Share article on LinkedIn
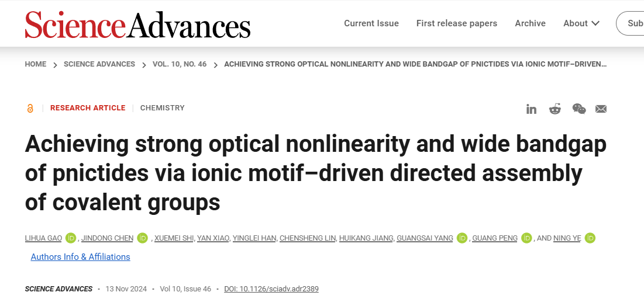 click(531, 109)
